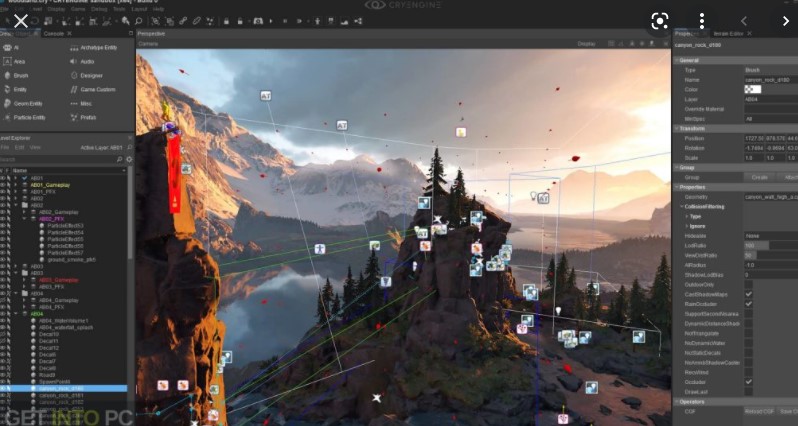Collapse the CollisionFiltering group
The width and height of the screenshot is (798, 426).
click(681, 207)
